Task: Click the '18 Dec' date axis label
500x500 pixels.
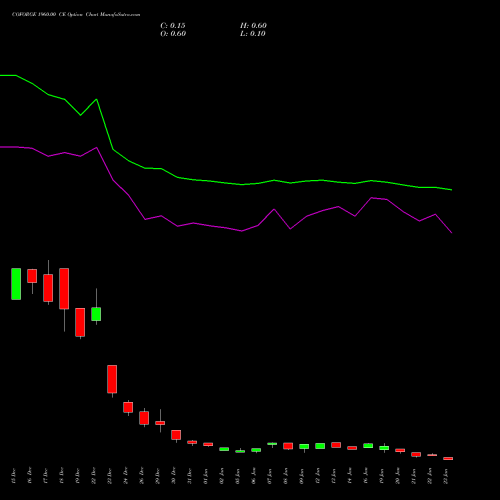Action: [61, 476]
